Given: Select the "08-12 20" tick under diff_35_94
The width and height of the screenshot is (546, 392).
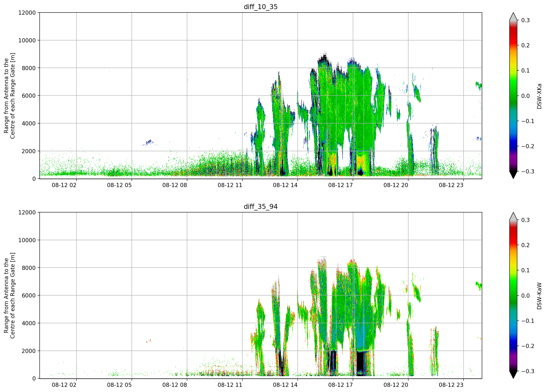Looking at the screenshot, I should (x=396, y=385).
